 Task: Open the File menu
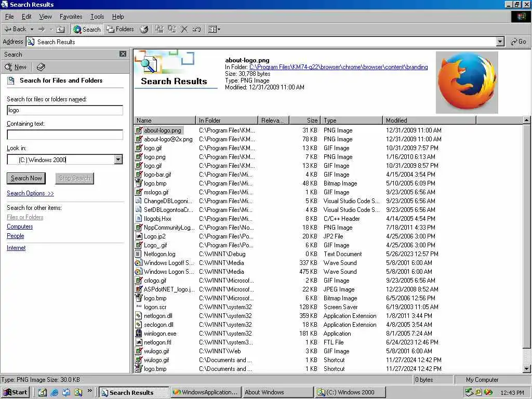(9, 17)
